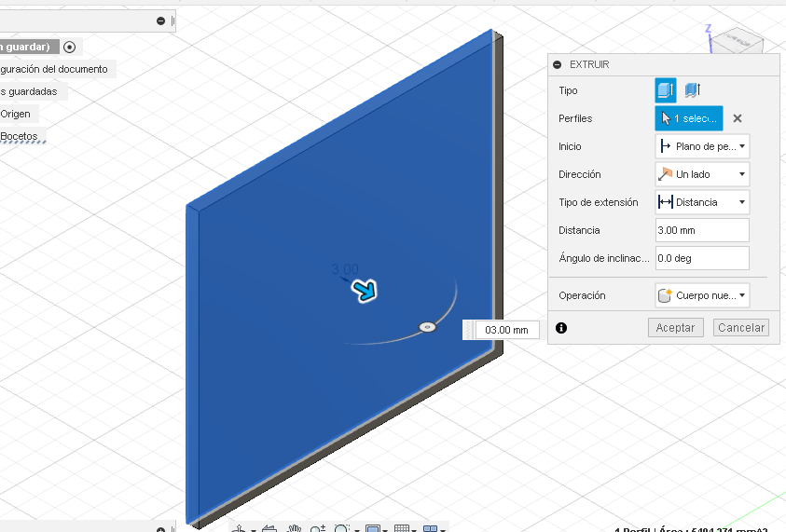Viewport: 786px width, 532px height.
Task: Click the blue distance manipulator arrow
Action: pos(365,291)
